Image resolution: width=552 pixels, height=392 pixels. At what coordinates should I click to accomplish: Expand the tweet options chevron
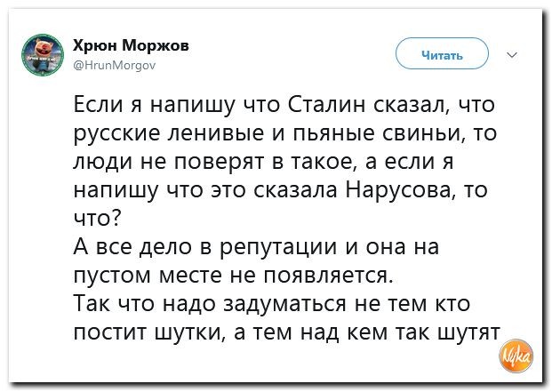(512, 55)
